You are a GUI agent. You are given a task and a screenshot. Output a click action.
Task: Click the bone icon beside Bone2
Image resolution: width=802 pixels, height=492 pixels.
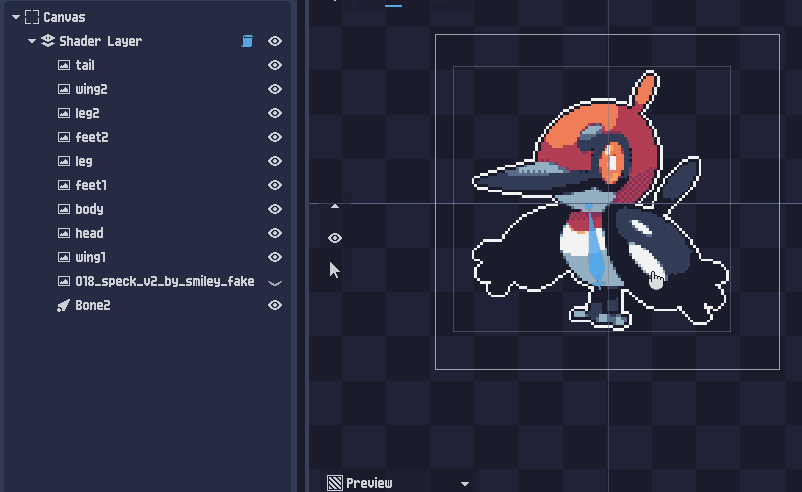[x=63, y=305]
